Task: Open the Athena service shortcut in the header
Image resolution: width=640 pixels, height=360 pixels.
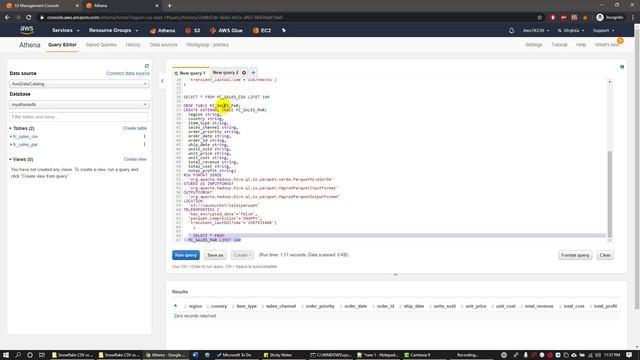Action: point(162,31)
